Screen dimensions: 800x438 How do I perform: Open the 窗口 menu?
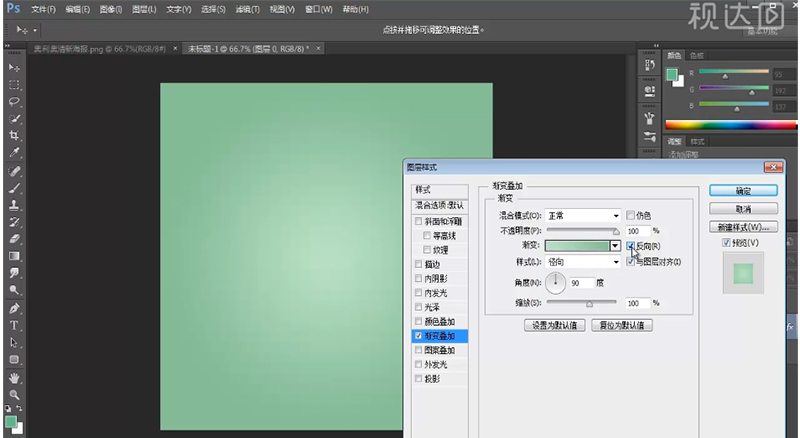[x=319, y=9]
